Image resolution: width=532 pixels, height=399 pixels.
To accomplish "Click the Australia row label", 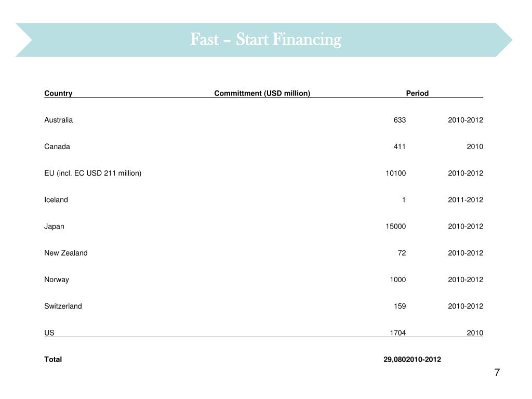I will (x=58, y=120).
